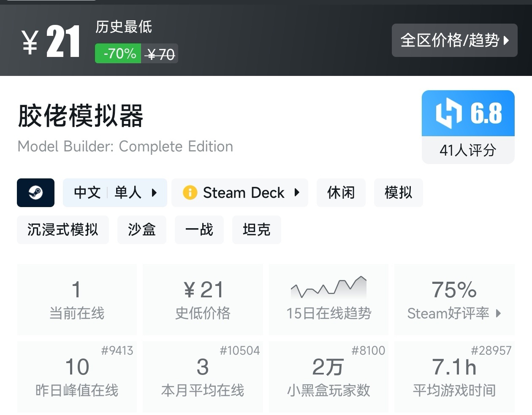
Task: Select the 模拟 genre tag
Action: (x=398, y=193)
